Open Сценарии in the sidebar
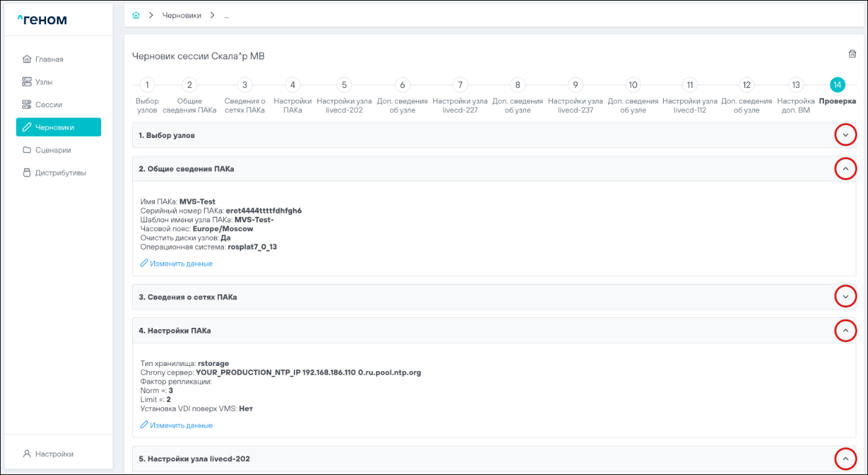 (53, 150)
